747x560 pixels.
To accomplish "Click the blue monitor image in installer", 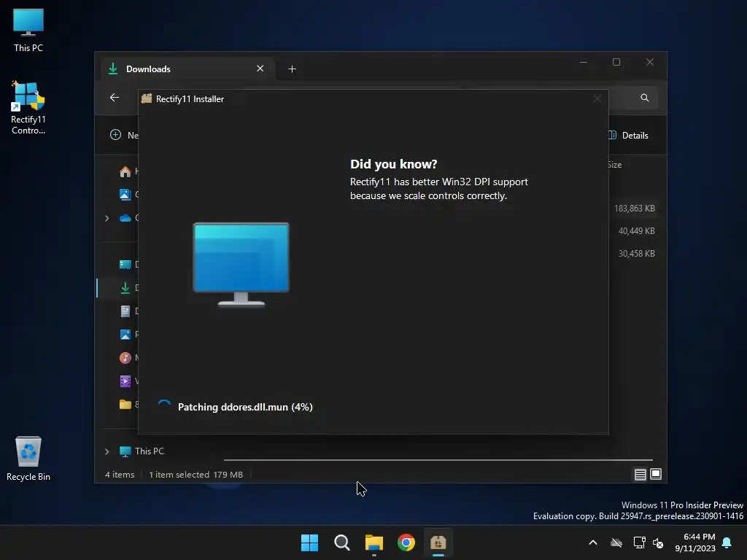I will (x=241, y=264).
